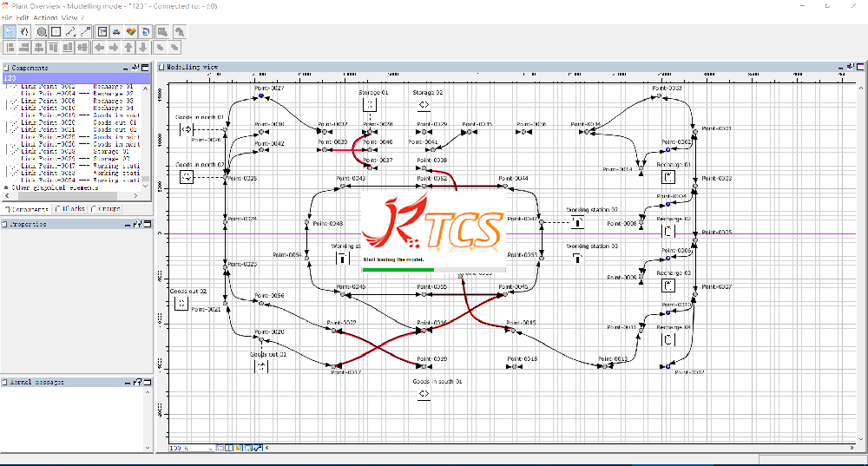Maximize the Kernel messages panel
The width and height of the screenshot is (868, 466).
click(148, 382)
